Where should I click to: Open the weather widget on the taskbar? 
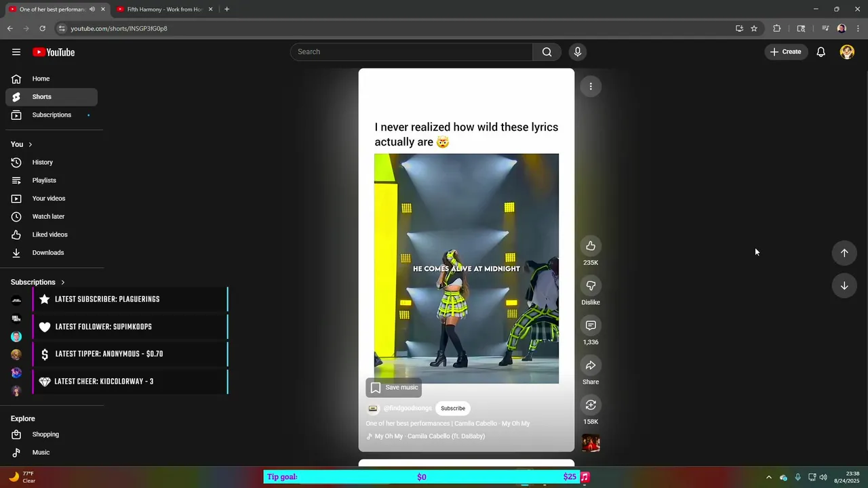(22, 477)
